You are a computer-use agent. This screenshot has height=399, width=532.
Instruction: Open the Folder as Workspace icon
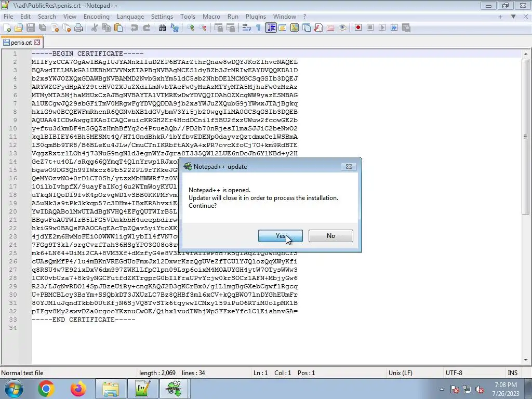tap(330, 28)
